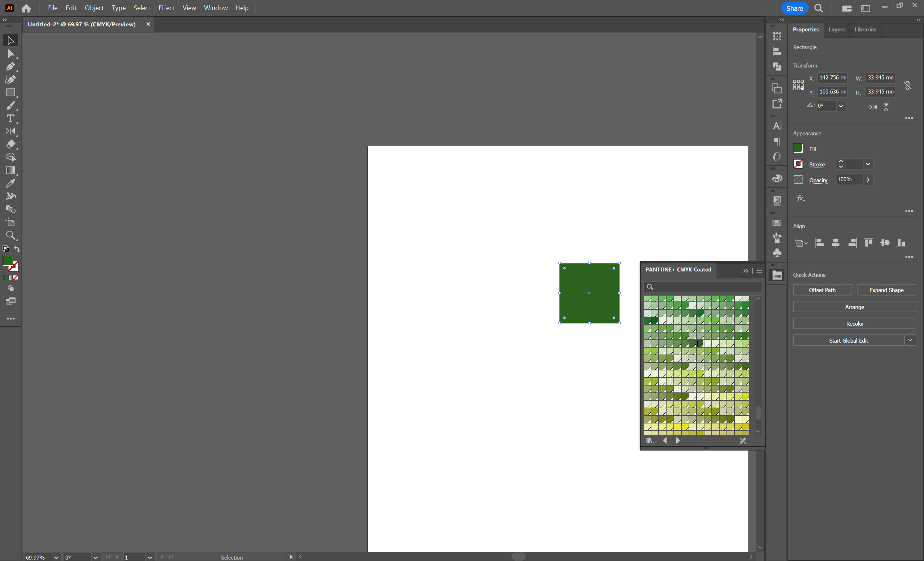This screenshot has width=924, height=561.
Task: Flip selection along horizontal axis
Action: (x=873, y=107)
